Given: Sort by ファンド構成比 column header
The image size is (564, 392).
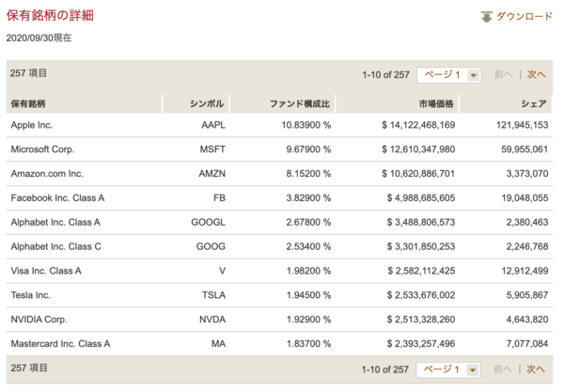Looking at the screenshot, I should 300,104.
